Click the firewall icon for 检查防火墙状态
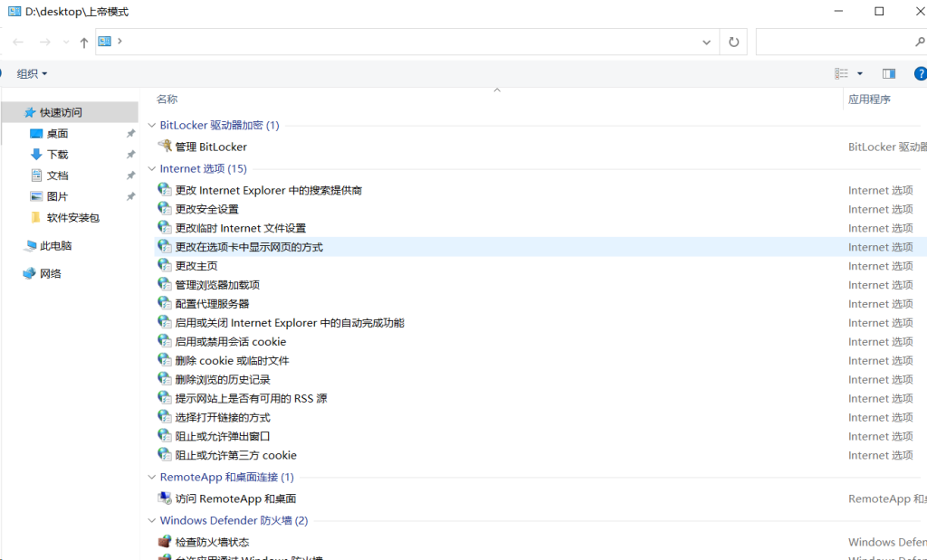 click(x=165, y=542)
